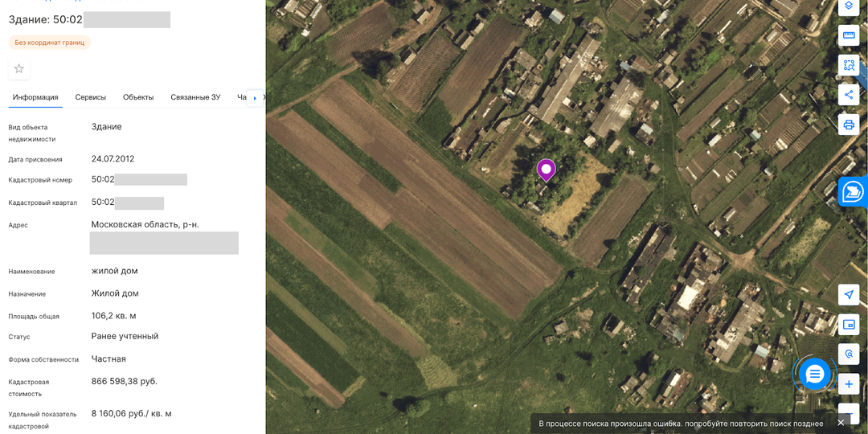Click the Кадастровый номер label
868x434 pixels.
tap(40, 180)
